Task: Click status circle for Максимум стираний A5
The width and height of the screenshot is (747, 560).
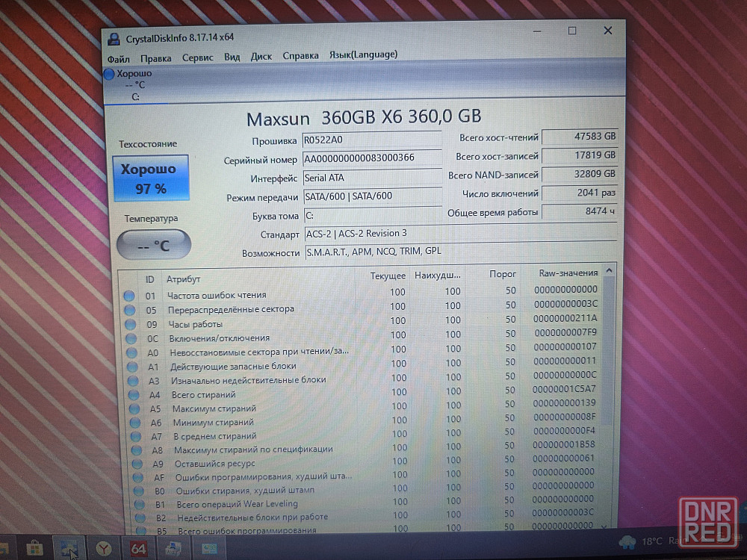Action: tap(134, 408)
